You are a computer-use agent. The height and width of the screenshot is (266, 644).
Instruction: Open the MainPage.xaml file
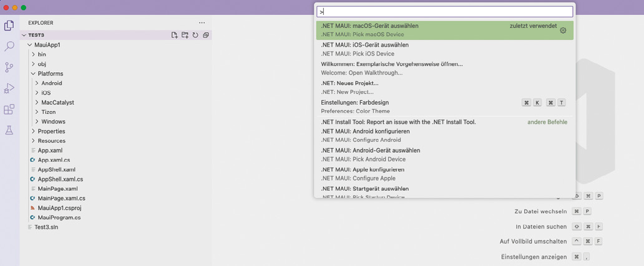[57, 189]
